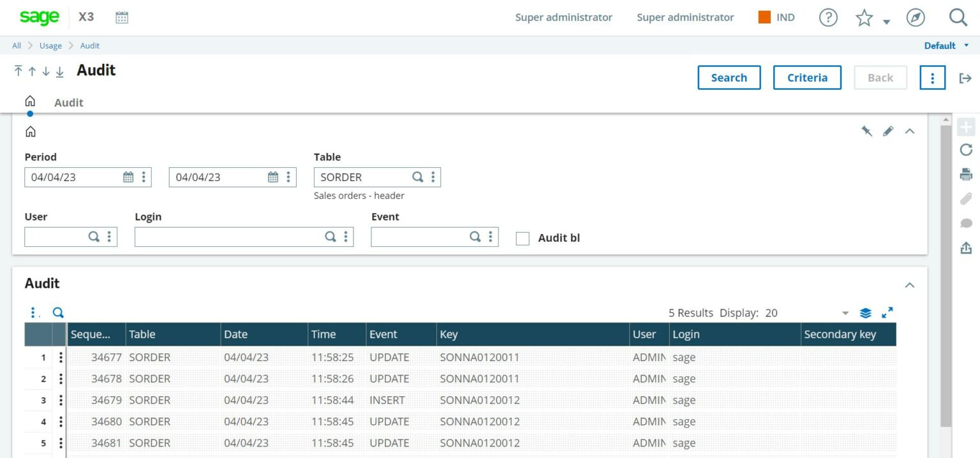Click the compass navigation icon in the header
Image resolution: width=980 pixels, height=458 pixels.
915,17
